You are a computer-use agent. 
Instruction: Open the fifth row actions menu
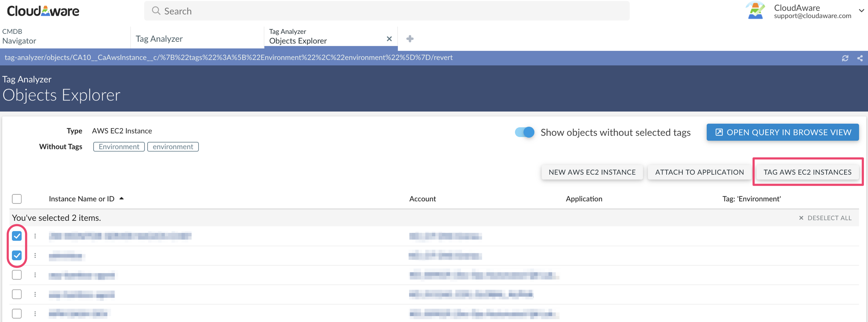click(35, 313)
